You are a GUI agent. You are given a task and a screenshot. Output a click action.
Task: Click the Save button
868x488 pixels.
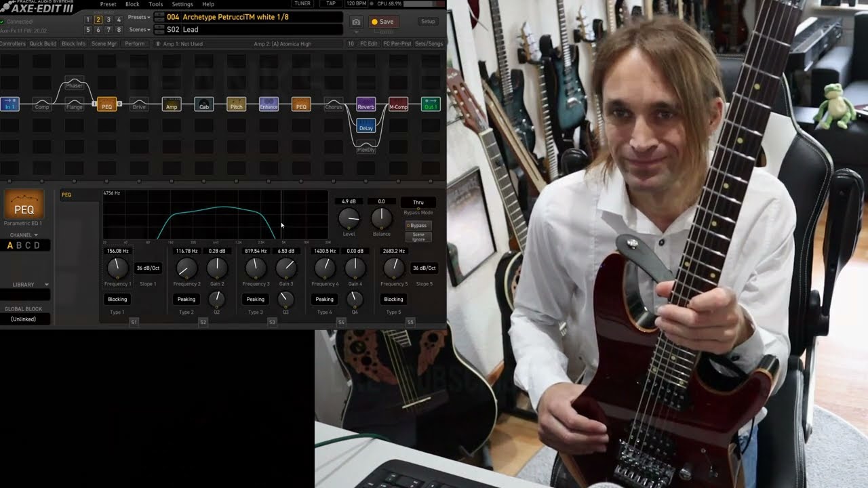(x=382, y=22)
